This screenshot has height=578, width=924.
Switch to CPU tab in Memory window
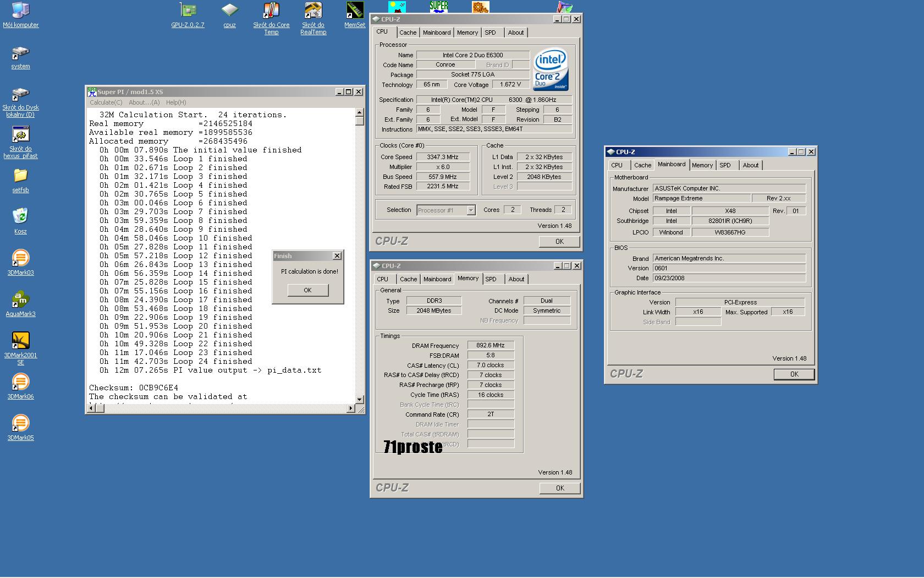coord(382,279)
